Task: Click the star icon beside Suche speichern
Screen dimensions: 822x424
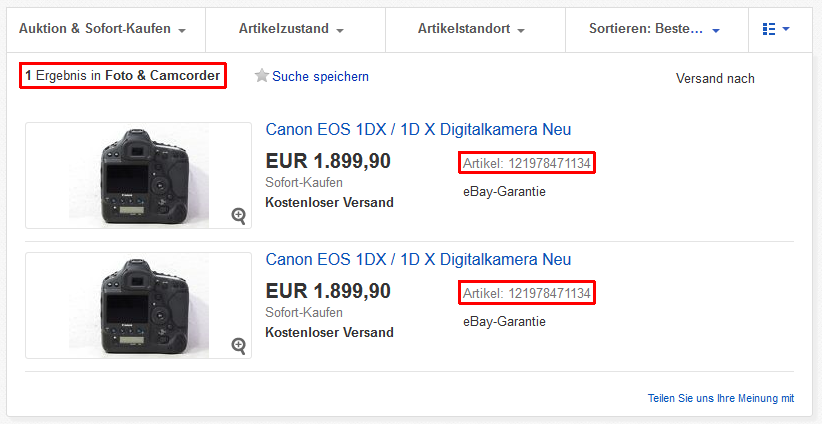Action: coord(262,76)
